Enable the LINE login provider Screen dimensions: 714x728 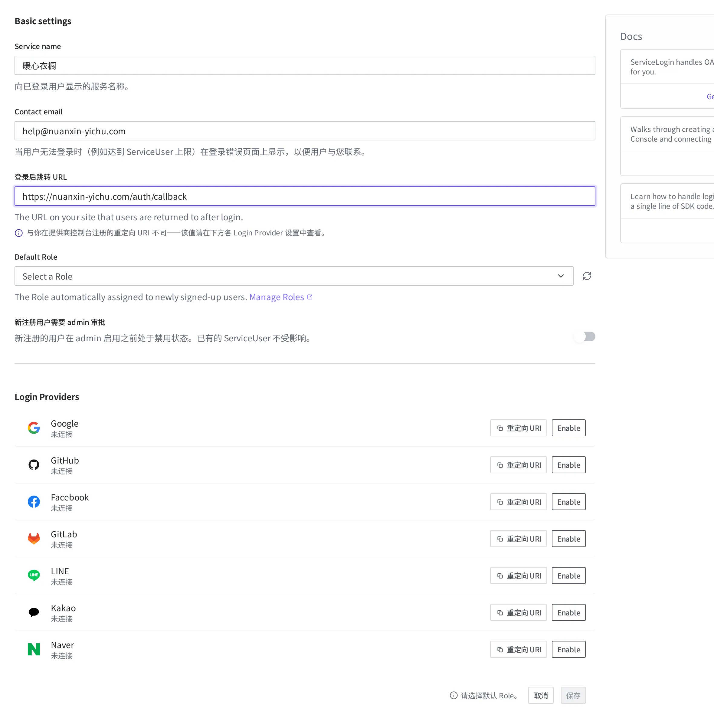pos(568,576)
